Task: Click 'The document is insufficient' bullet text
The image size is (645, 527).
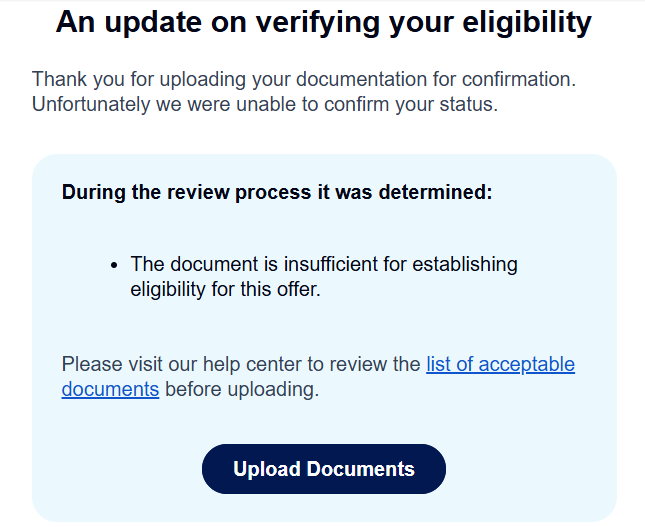Action: tap(250, 265)
